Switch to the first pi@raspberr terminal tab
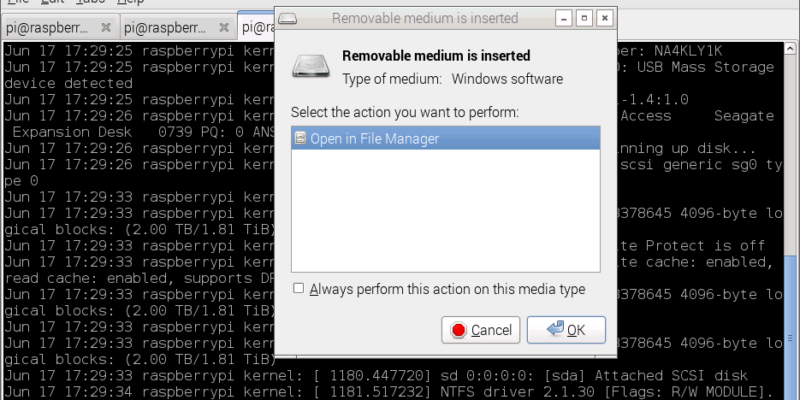 pyautogui.click(x=48, y=27)
